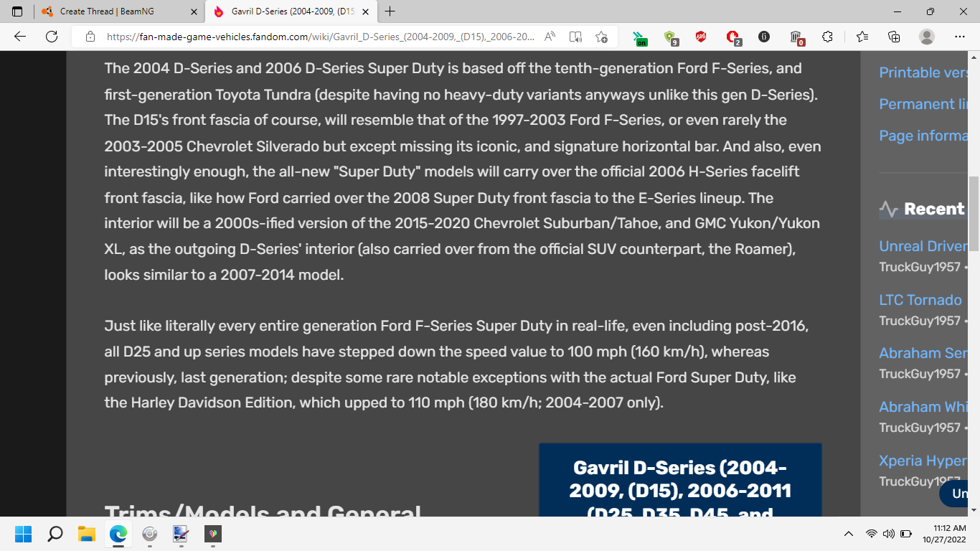
Task: Open the browser profile avatar
Action: (x=927, y=37)
